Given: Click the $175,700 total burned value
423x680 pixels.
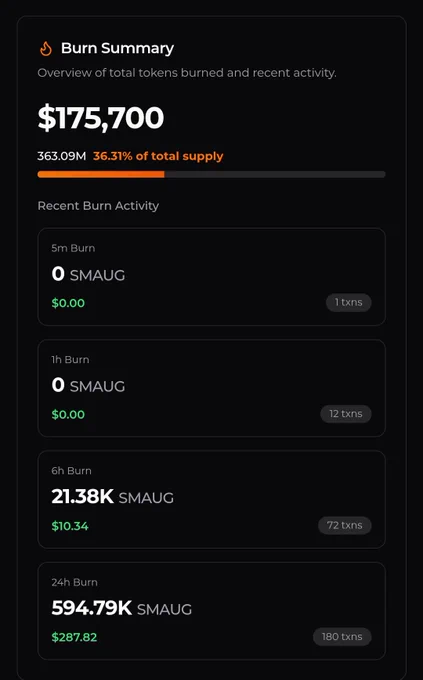Looking at the screenshot, I should [x=101, y=118].
